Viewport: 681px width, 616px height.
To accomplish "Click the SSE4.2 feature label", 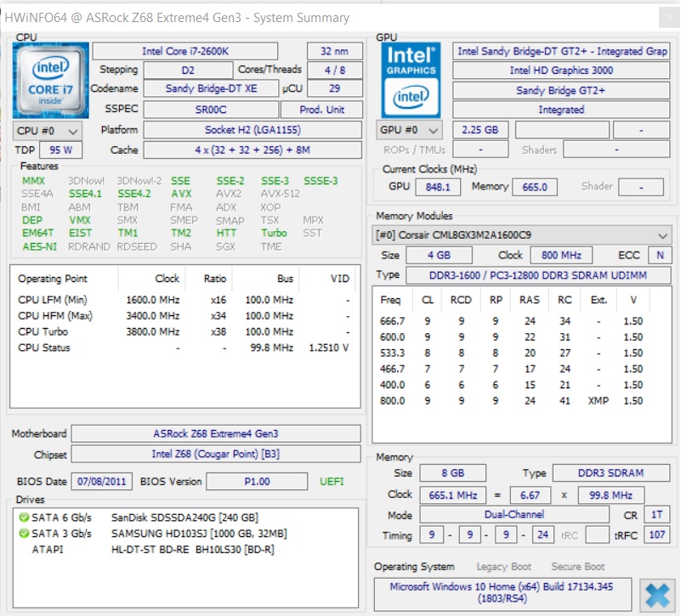I will 134,194.
